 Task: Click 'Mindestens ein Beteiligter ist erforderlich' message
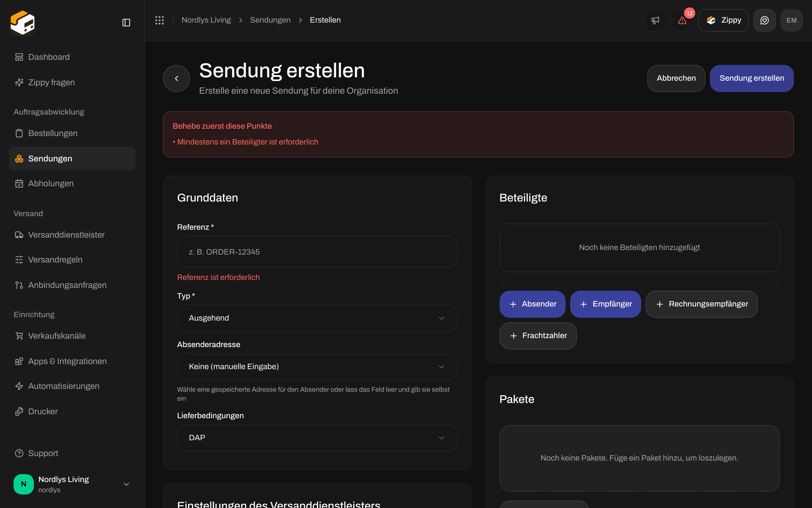pos(248,142)
